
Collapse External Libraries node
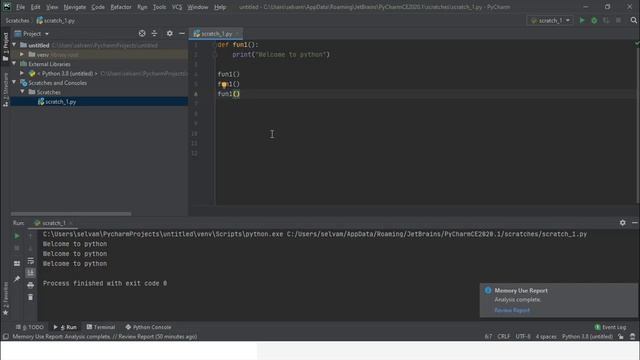pyautogui.click(x=14, y=64)
